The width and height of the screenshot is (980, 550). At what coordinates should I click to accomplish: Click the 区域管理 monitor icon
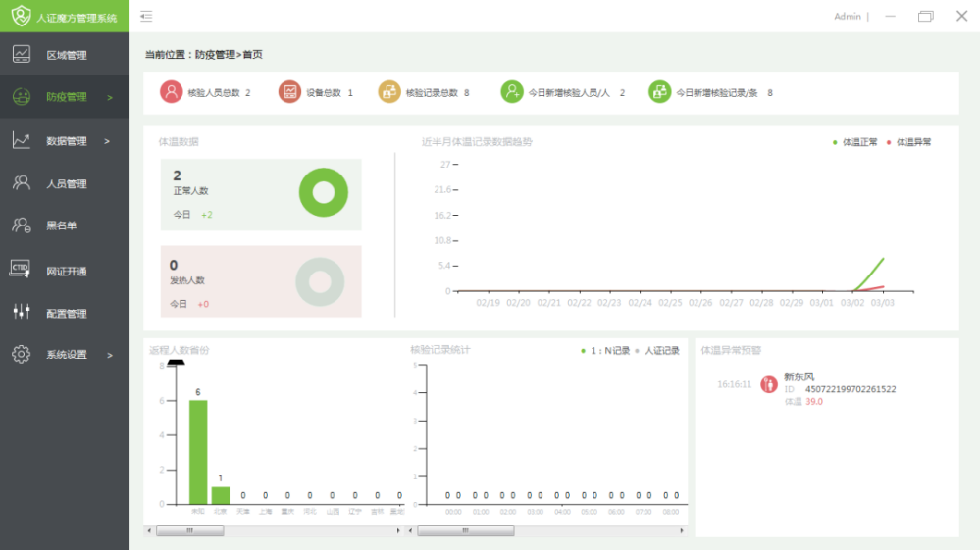pos(22,55)
